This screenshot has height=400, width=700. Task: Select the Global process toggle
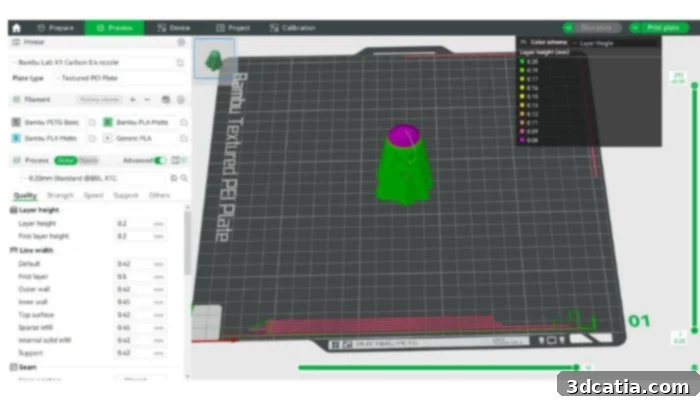tap(66, 160)
